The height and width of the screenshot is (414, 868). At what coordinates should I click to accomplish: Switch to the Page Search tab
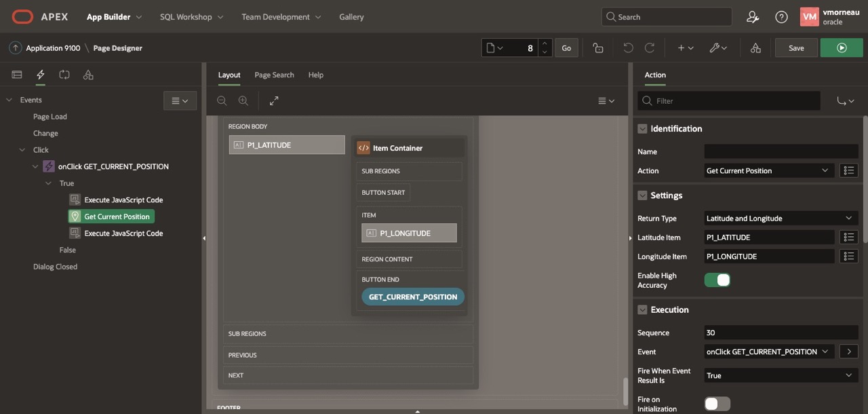click(x=274, y=75)
